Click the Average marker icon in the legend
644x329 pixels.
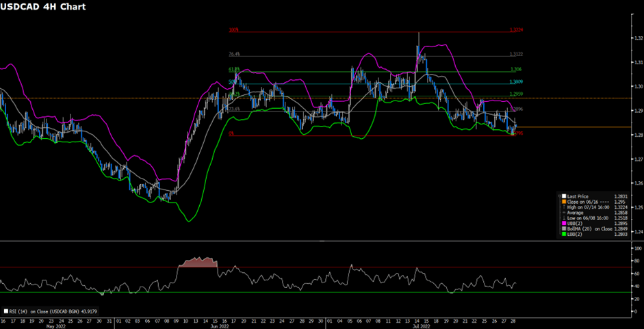(563, 212)
